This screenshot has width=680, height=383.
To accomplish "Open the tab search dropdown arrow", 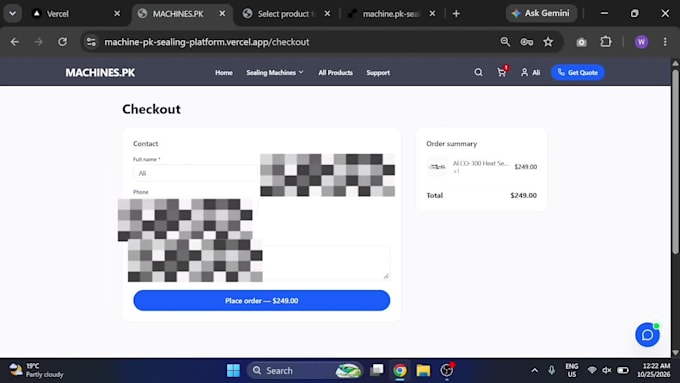I will click(x=13, y=13).
